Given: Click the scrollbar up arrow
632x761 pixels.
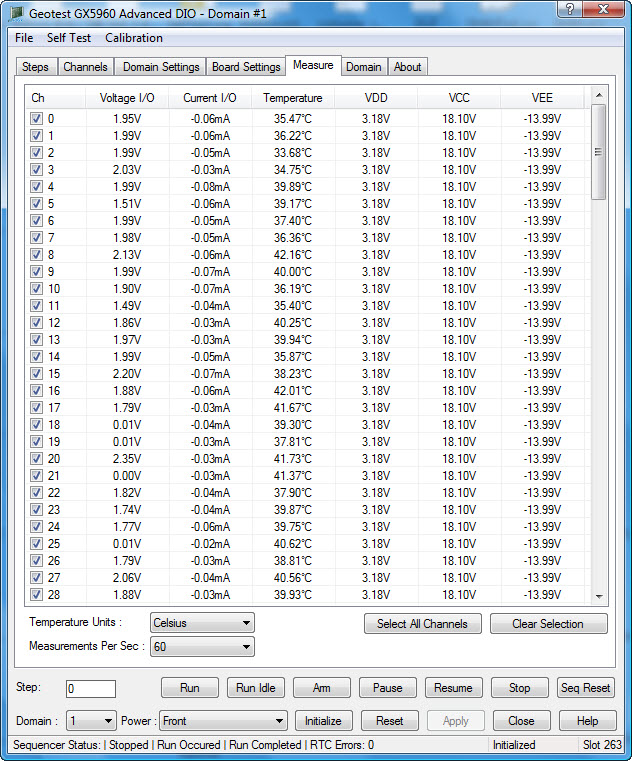Looking at the screenshot, I should (x=599, y=95).
